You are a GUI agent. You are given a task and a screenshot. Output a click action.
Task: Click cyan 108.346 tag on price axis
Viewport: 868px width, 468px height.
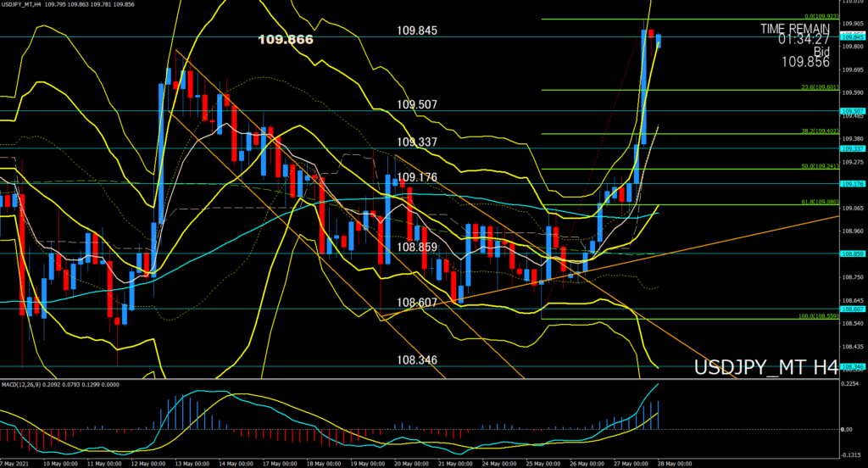853,366
